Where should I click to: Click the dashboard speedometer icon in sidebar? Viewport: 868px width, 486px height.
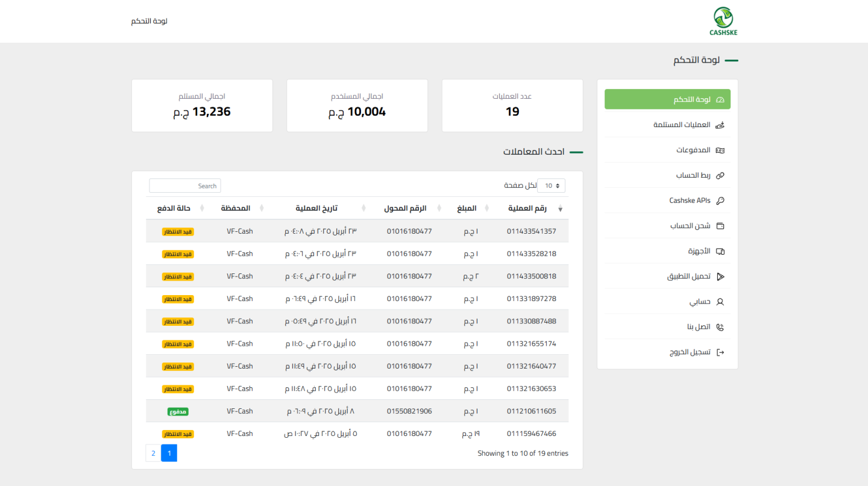click(x=720, y=100)
